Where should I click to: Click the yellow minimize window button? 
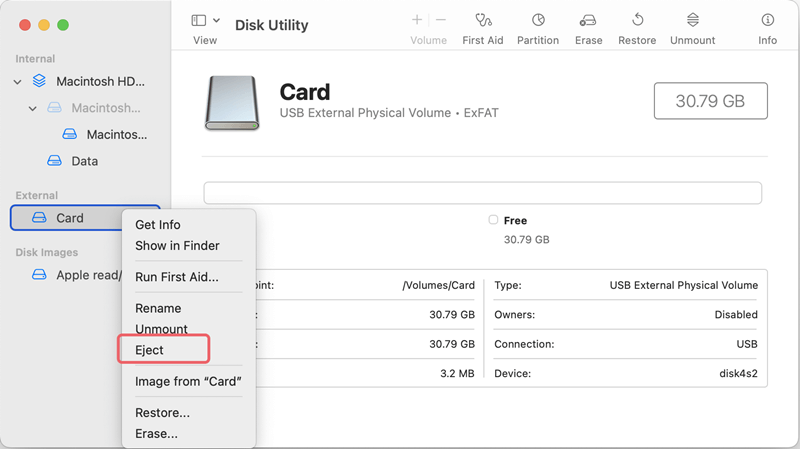coord(44,25)
